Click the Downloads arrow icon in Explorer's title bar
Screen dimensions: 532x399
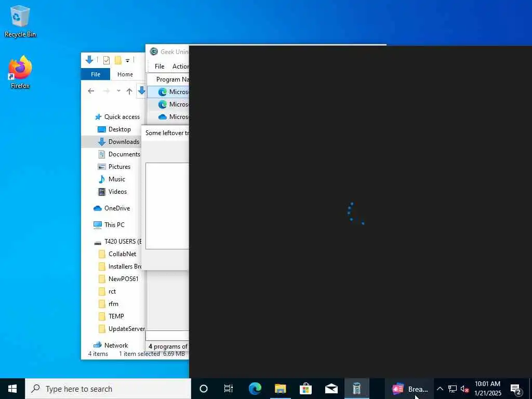click(89, 60)
